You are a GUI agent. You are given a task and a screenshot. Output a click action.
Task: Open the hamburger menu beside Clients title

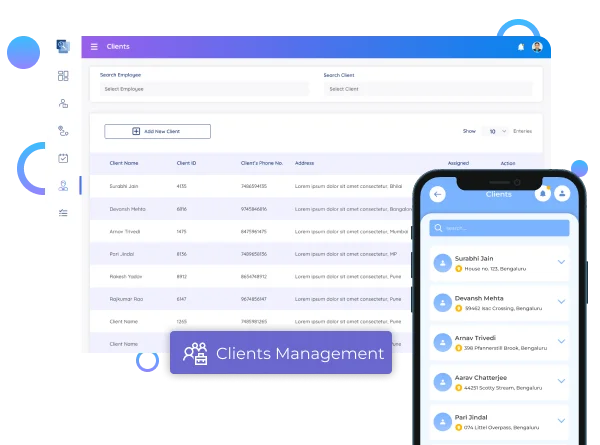[x=94, y=47]
